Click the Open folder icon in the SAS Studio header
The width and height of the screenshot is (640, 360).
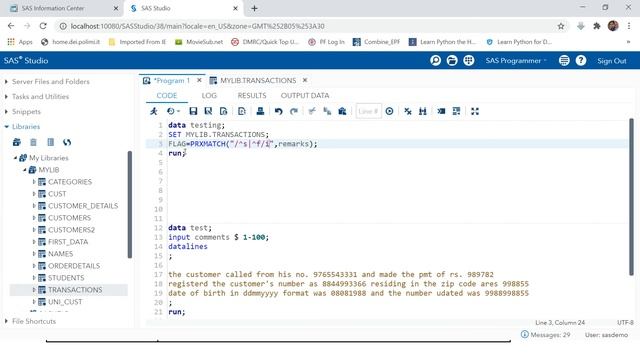452,60
